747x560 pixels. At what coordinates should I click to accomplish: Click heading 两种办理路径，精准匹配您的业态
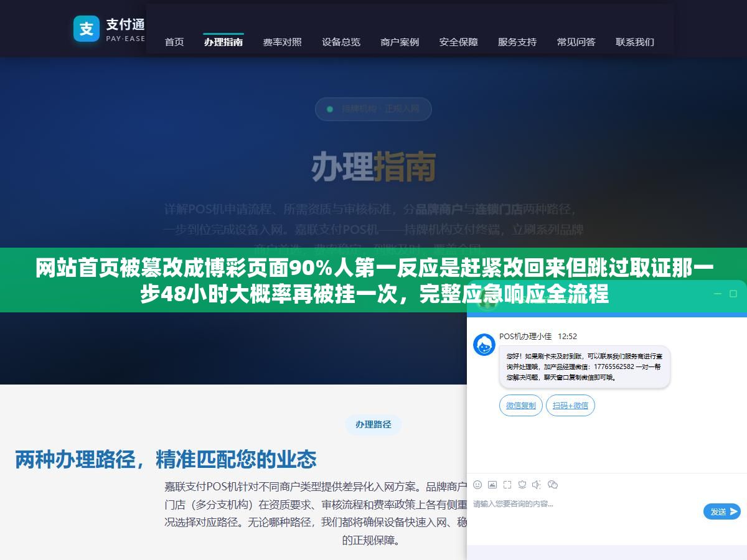point(166,460)
